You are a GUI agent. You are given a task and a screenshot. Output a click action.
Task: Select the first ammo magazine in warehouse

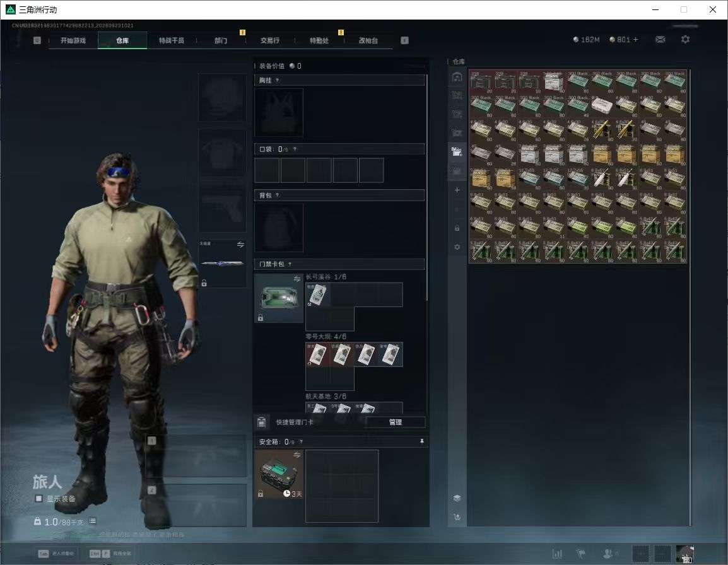[481, 82]
